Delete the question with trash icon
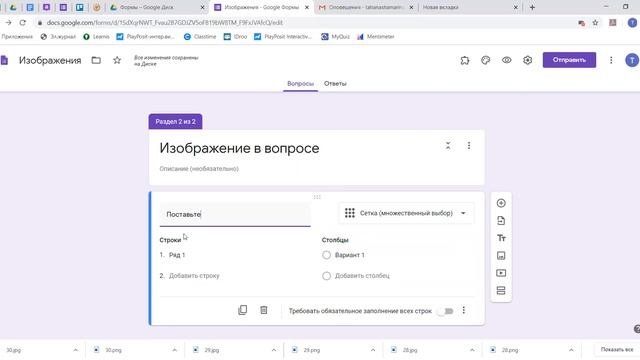The image size is (640, 360). 264,310
